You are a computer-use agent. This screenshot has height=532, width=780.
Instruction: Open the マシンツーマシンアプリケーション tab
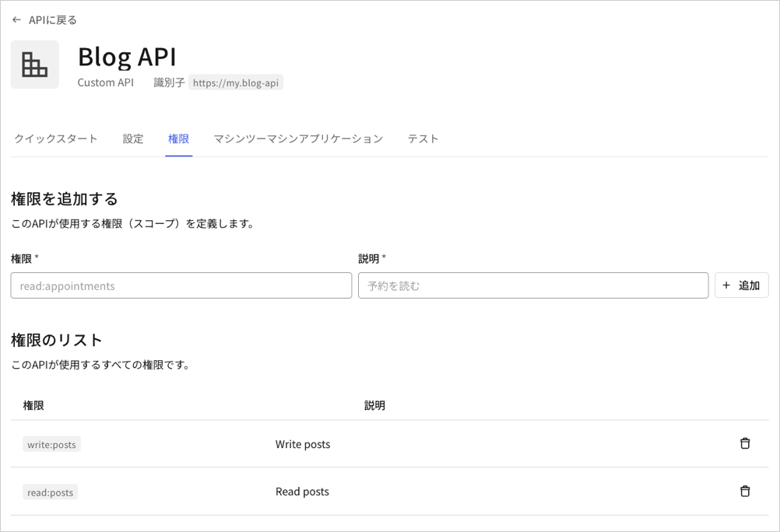coord(297,138)
